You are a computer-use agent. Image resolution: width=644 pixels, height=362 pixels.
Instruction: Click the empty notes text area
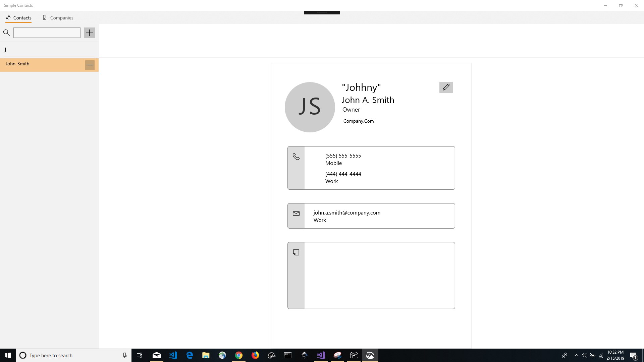coord(379,276)
